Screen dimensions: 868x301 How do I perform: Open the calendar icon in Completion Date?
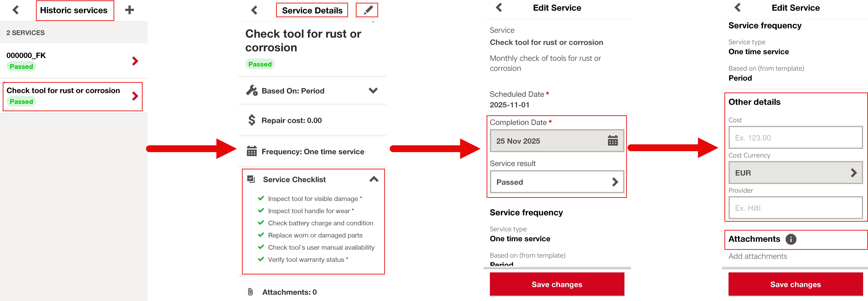click(612, 141)
